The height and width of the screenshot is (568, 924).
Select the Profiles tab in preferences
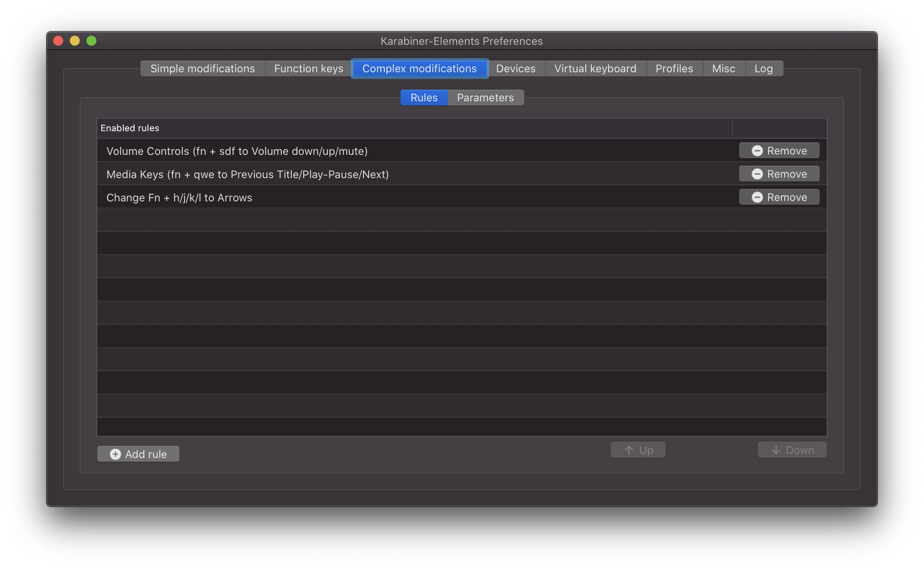coord(674,68)
